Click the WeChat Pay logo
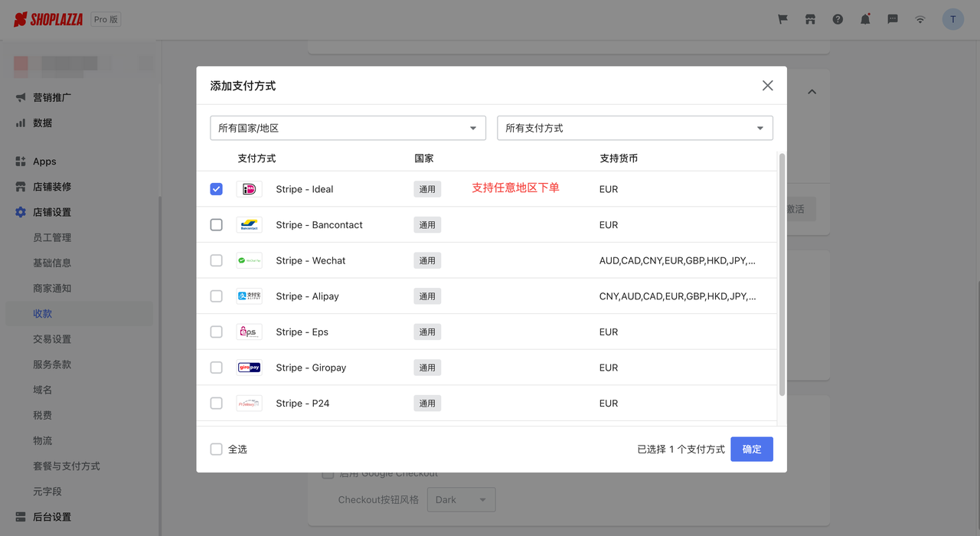This screenshot has height=536, width=980. pos(249,260)
